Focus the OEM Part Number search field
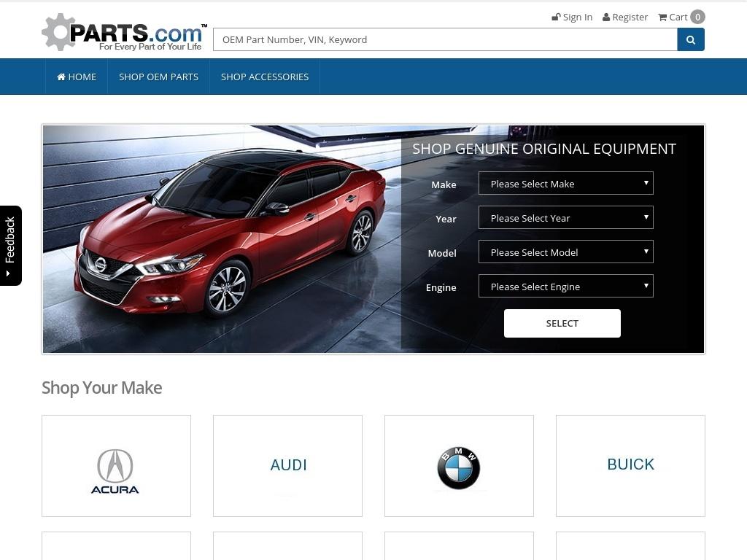The width and height of the screenshot is (747, 560). click(445, 39)
